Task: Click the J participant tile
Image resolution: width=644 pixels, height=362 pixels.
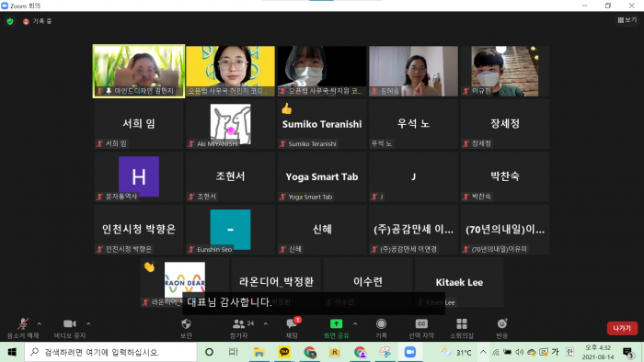Action: click(413, 176)
